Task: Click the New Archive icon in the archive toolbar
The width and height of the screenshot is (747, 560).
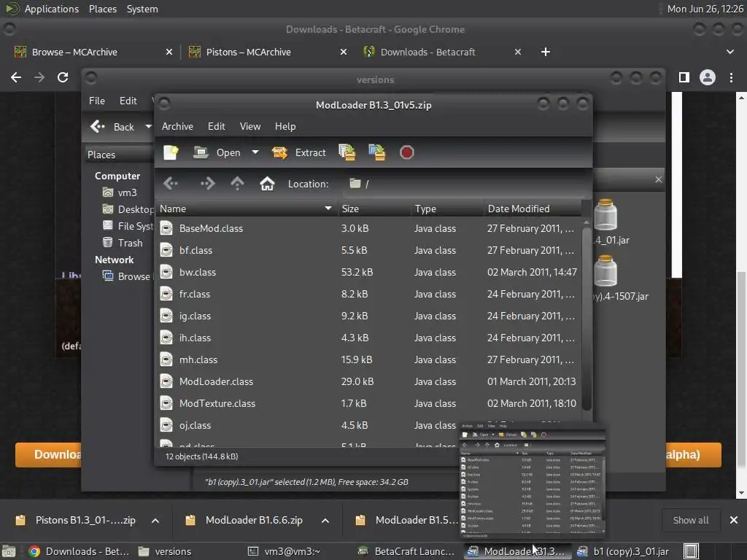Action: coord(171,152)
